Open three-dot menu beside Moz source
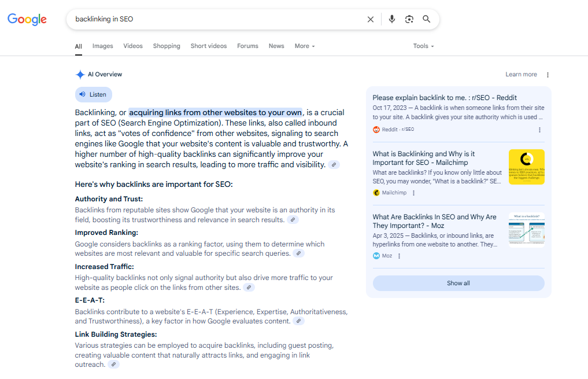 (400, 256)
